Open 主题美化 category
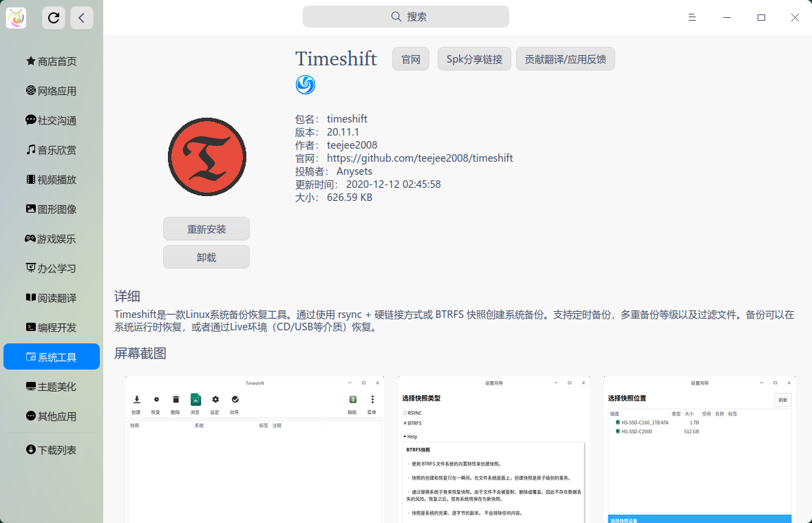The height and width of the screenshot is (523, 812). click(x=52, y=386)
